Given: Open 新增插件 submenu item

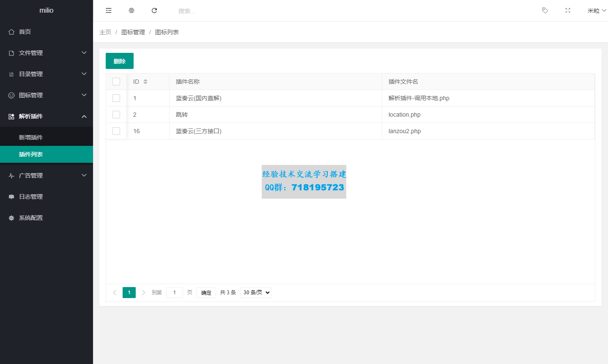Looking at the screenshot, I should coord(47,137).
